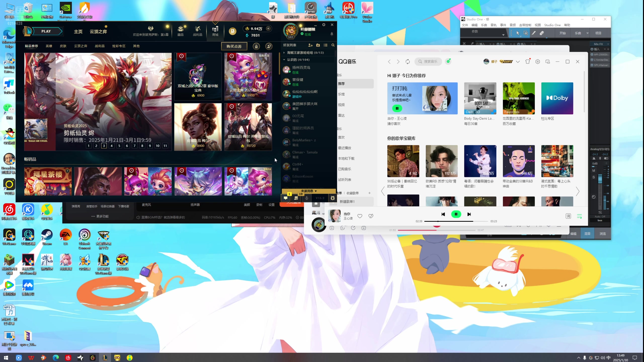Open the QQ Music skin shirt icon
Image resolution: width=644 pixels, height=362 pixels.
(x=528, y=62)
